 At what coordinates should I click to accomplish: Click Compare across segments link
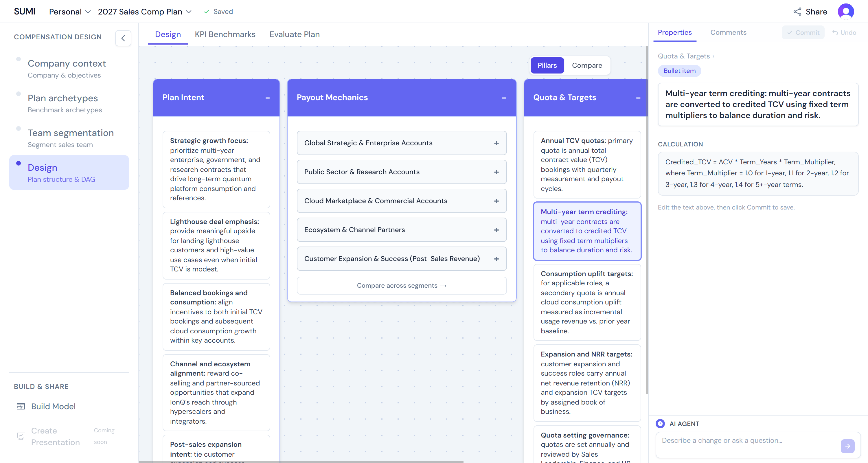click(x=402, y=286)
